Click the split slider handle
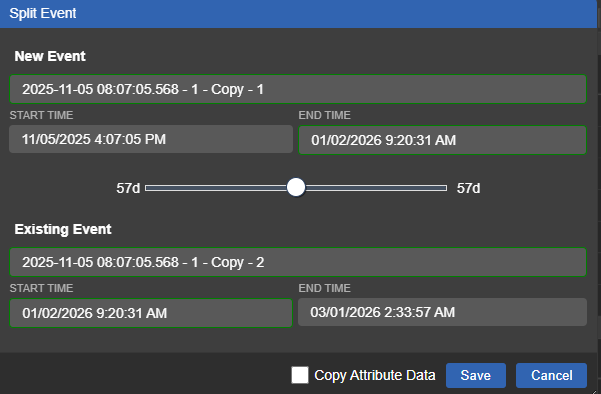The height and width of the screenshot is (394, 601). click(296, 187)
